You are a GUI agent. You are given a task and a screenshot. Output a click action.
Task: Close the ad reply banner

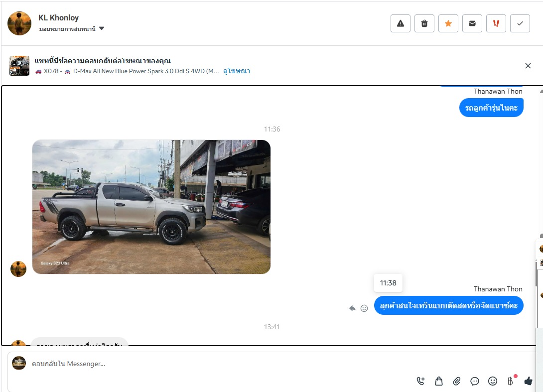point(528,66)
